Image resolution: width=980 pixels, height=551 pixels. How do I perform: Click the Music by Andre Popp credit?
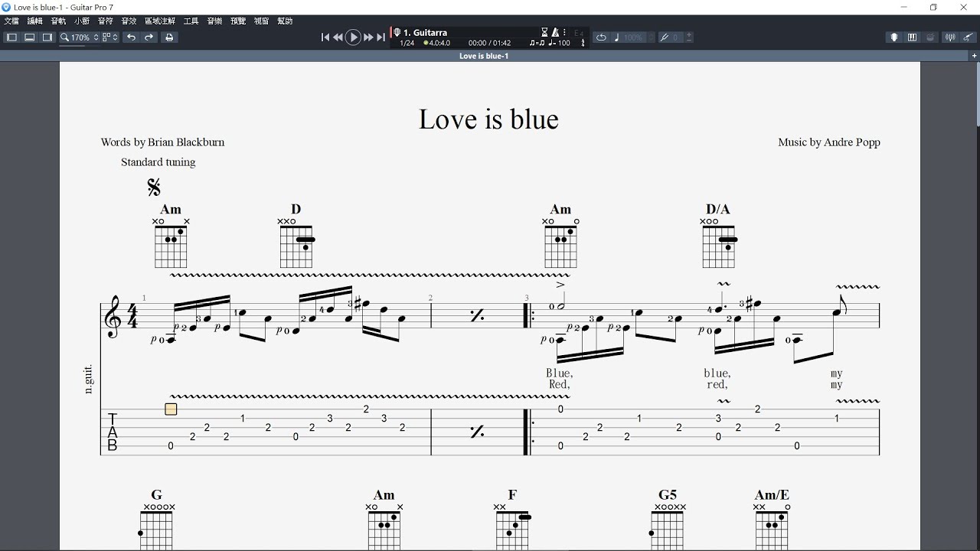pos(829,142)
